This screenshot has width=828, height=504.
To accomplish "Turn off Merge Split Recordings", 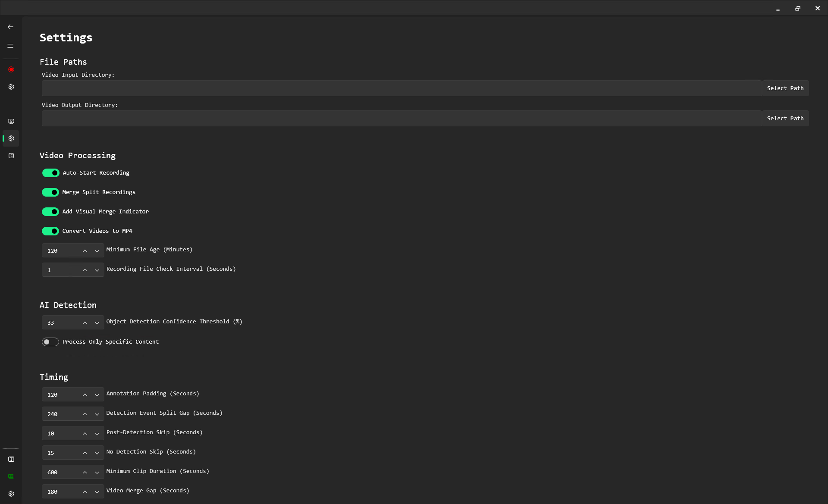I will coord(50,192).
